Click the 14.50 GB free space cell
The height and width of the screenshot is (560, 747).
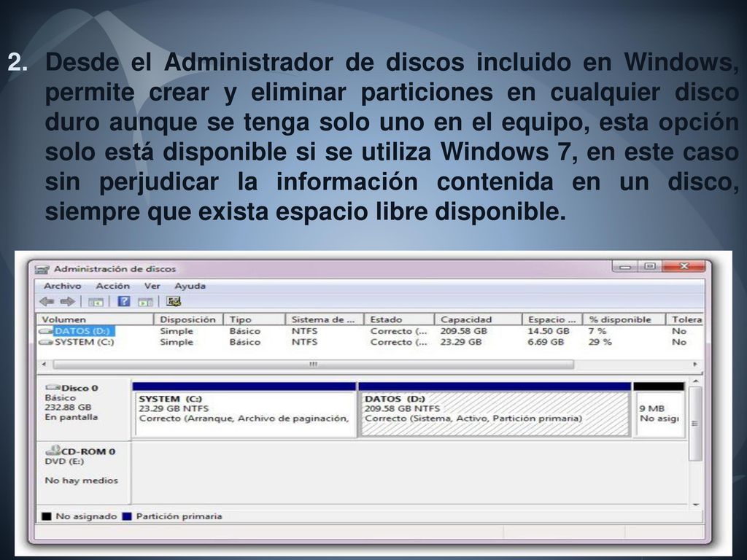point(549,331)
